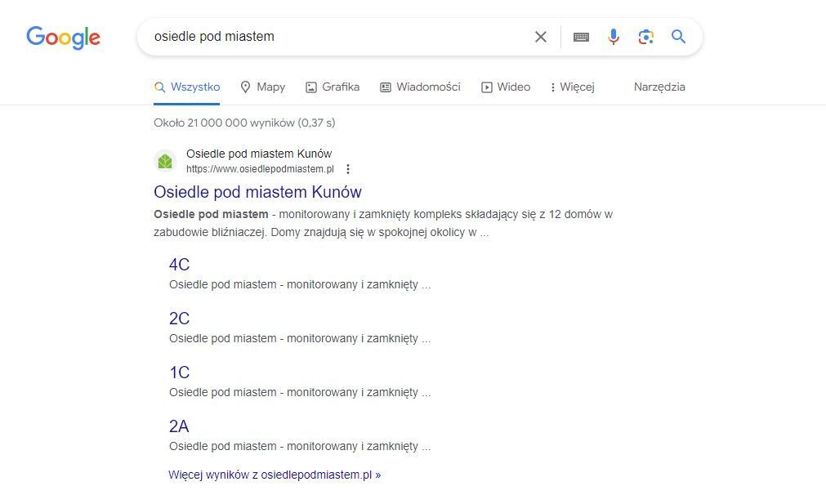Screen dimensions: 826x504
Task: Open the Narzędzia search filters
Action: click(x=659, y=87)
